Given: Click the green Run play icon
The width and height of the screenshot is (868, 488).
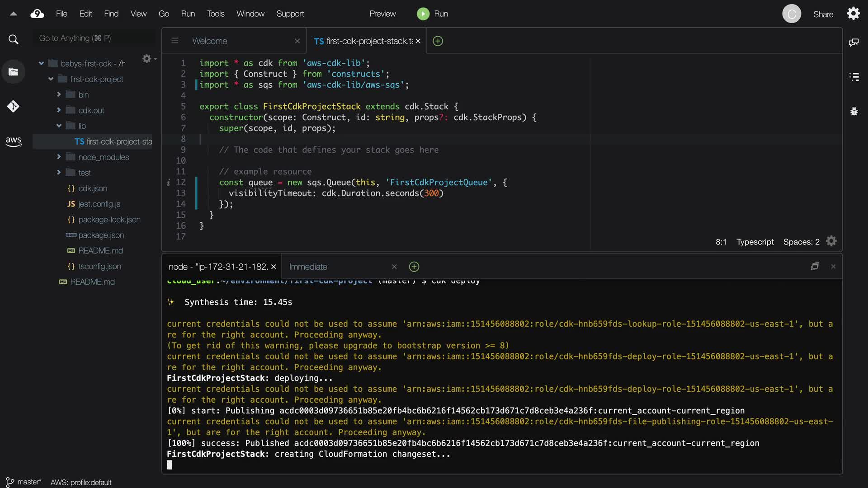Looking at the screenshot, I should [423, 14].
